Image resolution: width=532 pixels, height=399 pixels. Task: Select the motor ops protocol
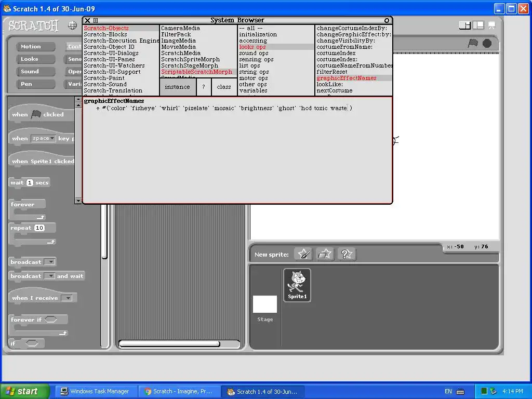[276, 78]
